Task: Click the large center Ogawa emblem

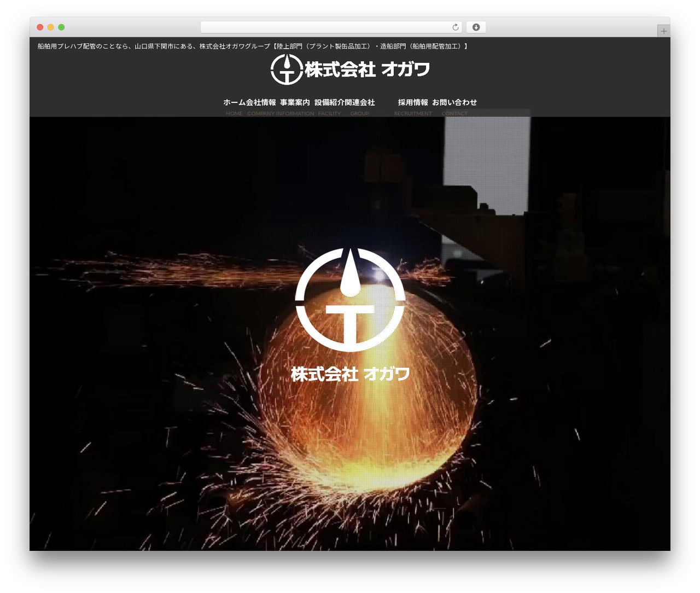Action: [x=350, y=299]
